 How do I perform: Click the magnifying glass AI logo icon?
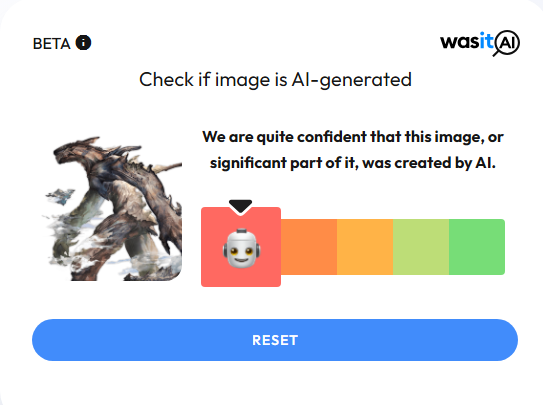click(506, 43)
